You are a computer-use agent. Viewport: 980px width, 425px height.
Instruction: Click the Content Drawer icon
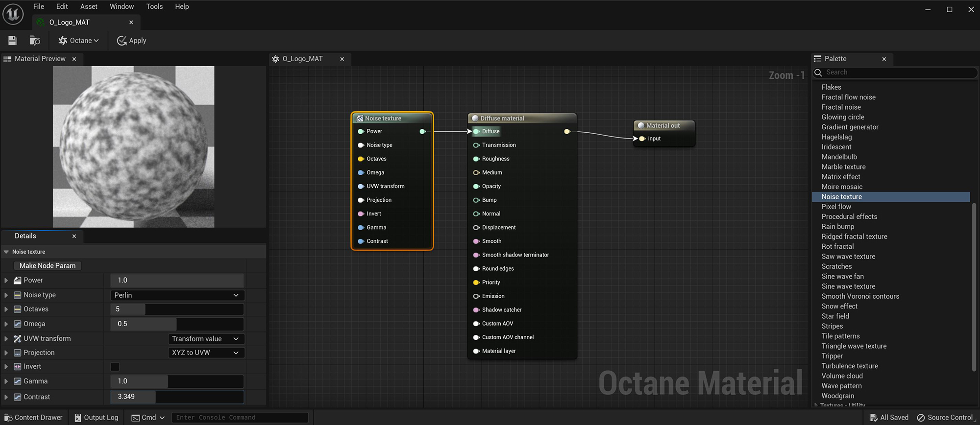click(x=8, y=418)
